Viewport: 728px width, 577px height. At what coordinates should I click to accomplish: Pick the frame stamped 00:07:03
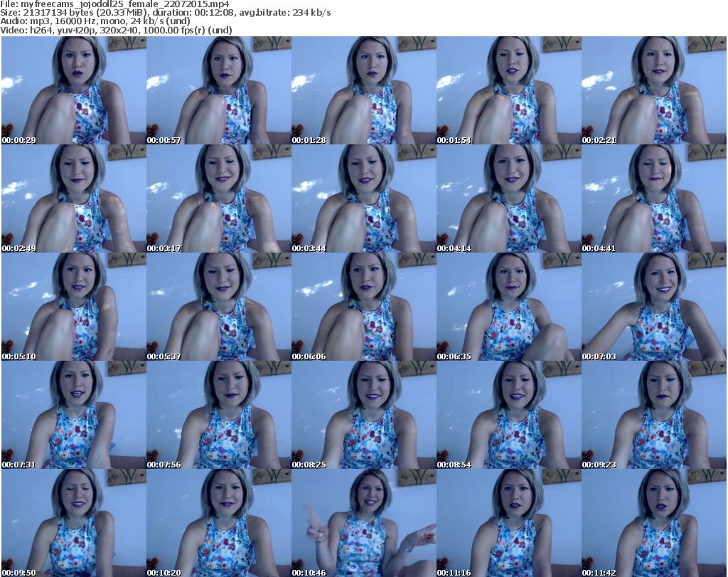[x=654, y=307]
